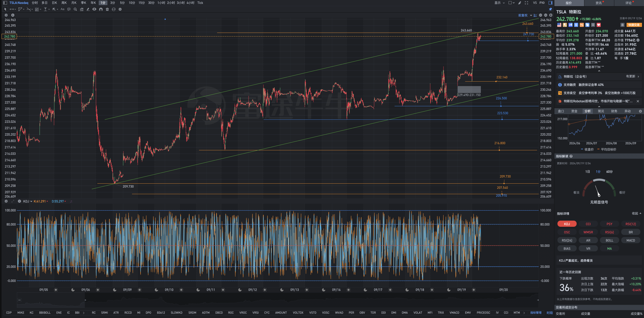The width and height of the screenshot is (644, 318).
Task: Zoom in chart with plus icon
Action: pyautogui.click(x=551, y=15)
